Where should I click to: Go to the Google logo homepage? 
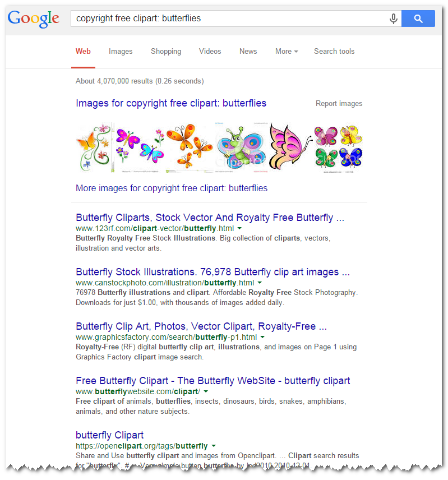[x=33, y=19]
